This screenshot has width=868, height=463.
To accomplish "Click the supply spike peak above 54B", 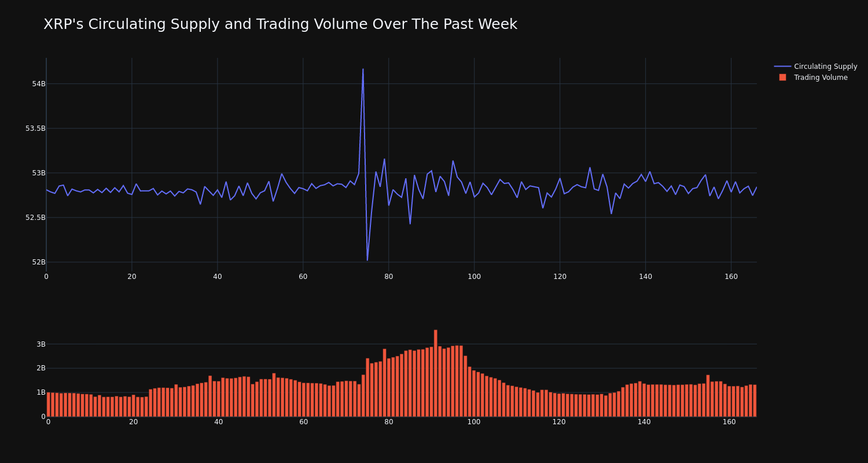I will pyautogui.click(x=363, y=69).
